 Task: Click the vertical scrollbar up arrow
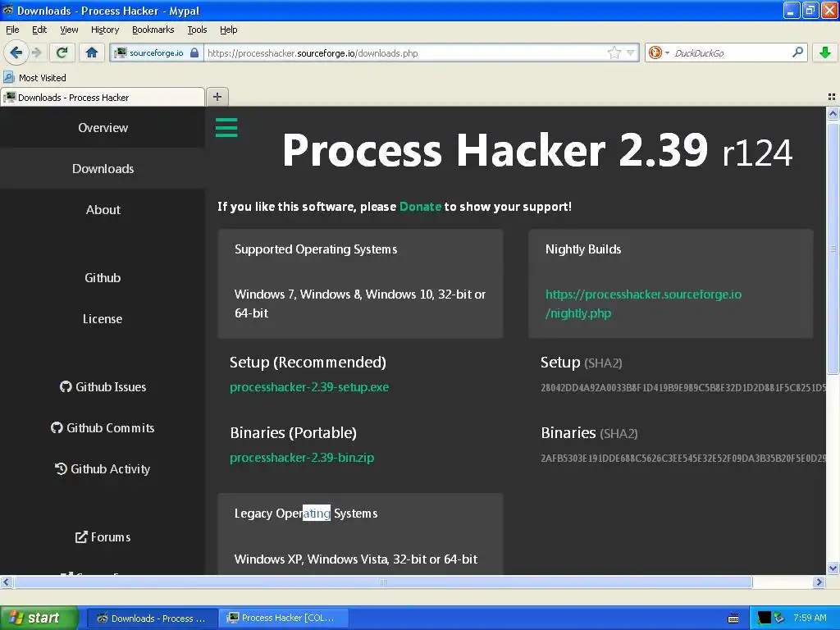(833, 113)
